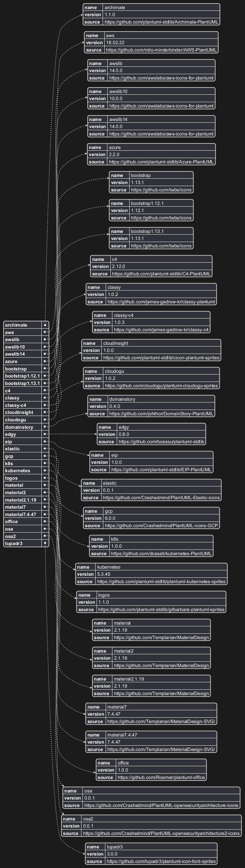Click the plantuml-cloudogu-sprites source URL
Screen dimensions: 245x868
tap(161, 386)
